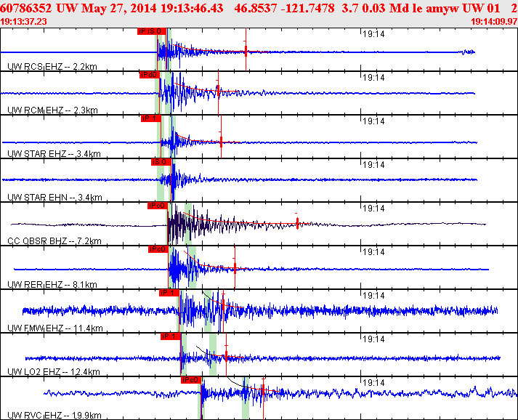Click the iP 1 pick label on FMW trace
Screen dimensions: 518x420
(x=169, y=293)
